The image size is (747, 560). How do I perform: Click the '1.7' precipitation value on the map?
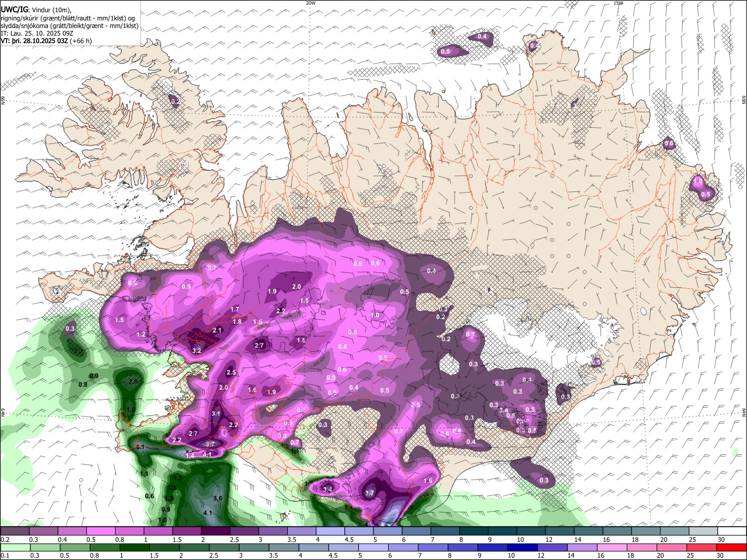(235, 309)
